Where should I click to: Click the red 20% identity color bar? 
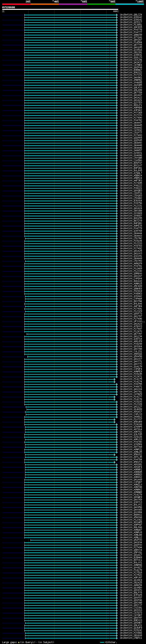click(16, 4)
